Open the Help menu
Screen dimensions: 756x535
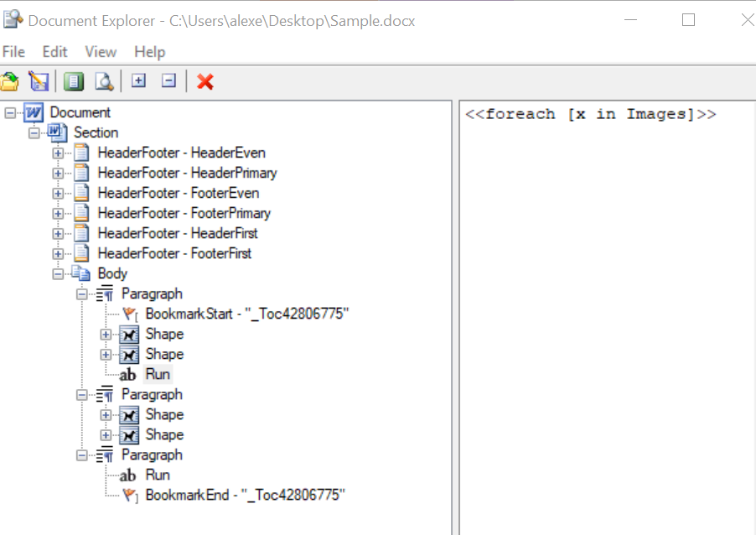[150, 52]
